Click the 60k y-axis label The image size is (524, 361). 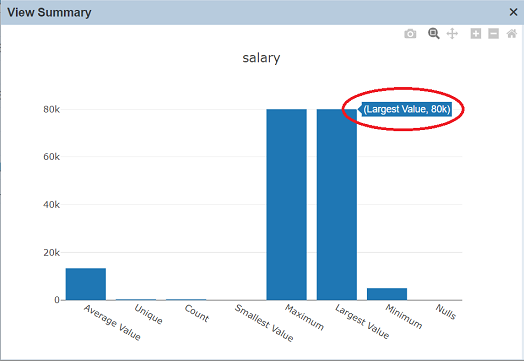click(x=51, y=156)
